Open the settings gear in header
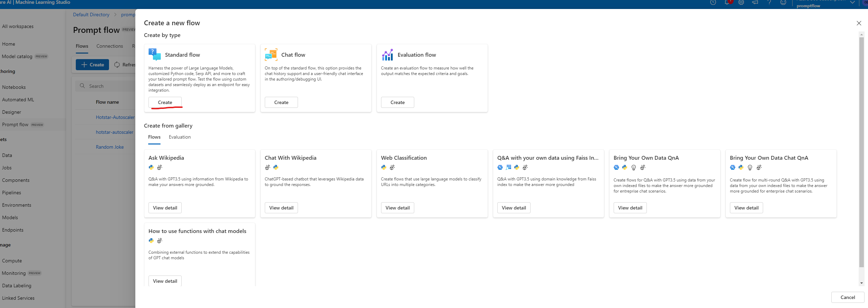868x308 pixels. click(741, 3)
